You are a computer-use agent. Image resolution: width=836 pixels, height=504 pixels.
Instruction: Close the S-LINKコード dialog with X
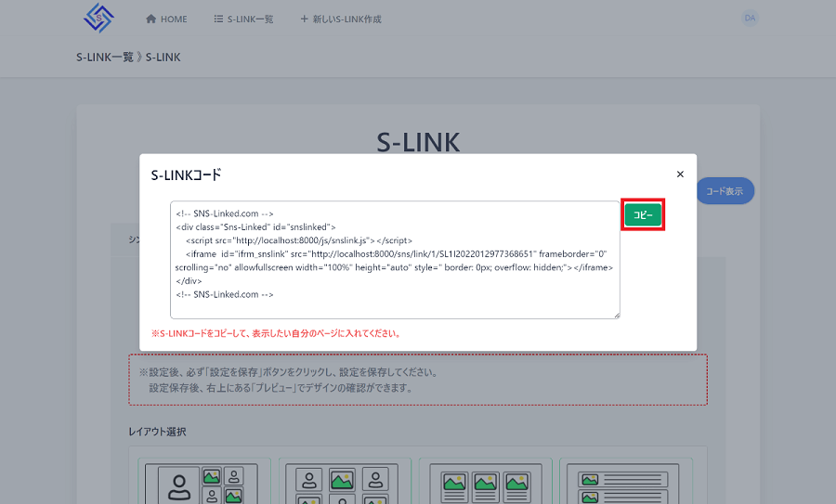680,174
